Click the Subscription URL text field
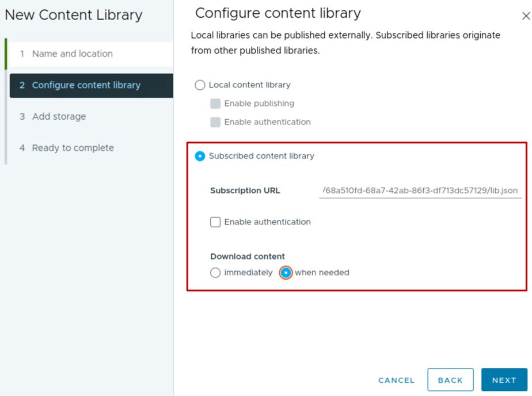Screen dimensions: 532x396 (420, 191)
